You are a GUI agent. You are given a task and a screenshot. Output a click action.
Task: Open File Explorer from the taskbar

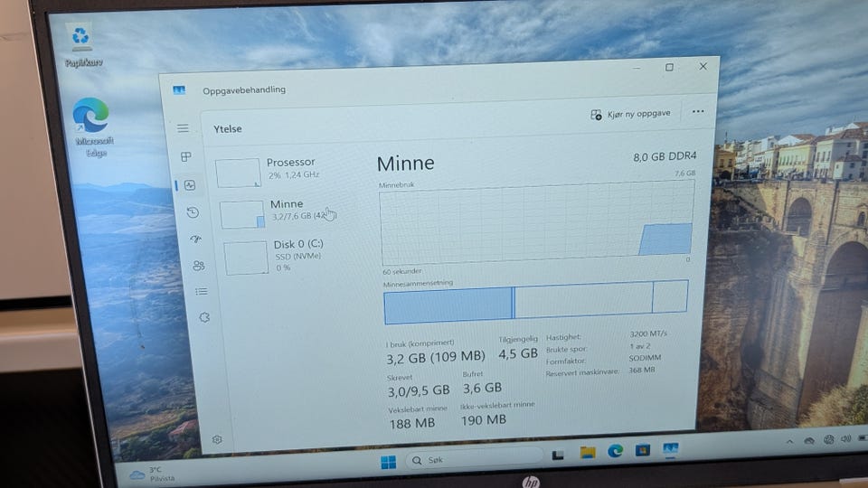click(588, 453)
